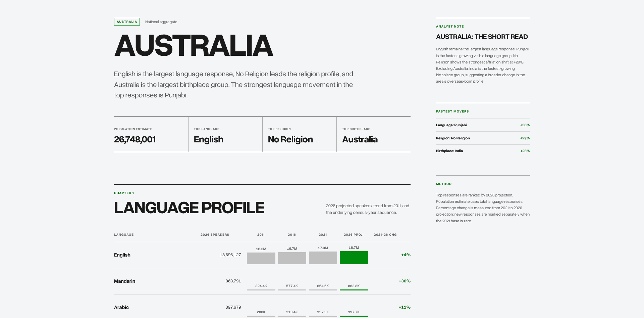Click Mandarin speakers count 863,791
The image size is (644, 318).
point(233,281)
